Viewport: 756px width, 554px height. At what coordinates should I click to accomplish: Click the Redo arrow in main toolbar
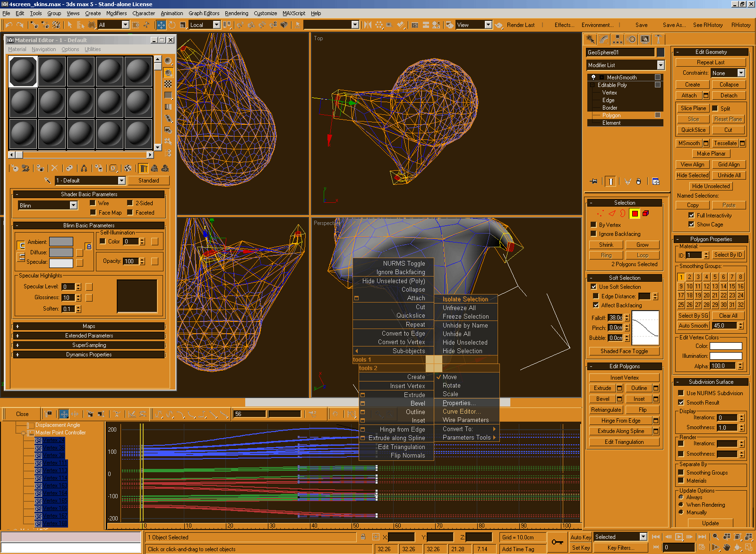20,25
